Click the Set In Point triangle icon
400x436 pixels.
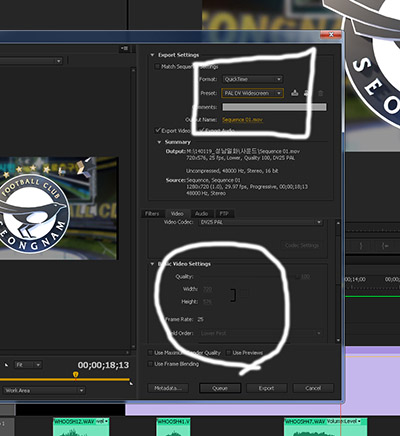coord(6,365)
